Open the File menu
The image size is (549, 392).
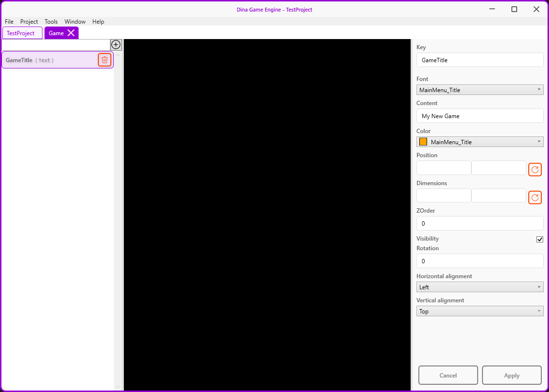pos(9,22)
